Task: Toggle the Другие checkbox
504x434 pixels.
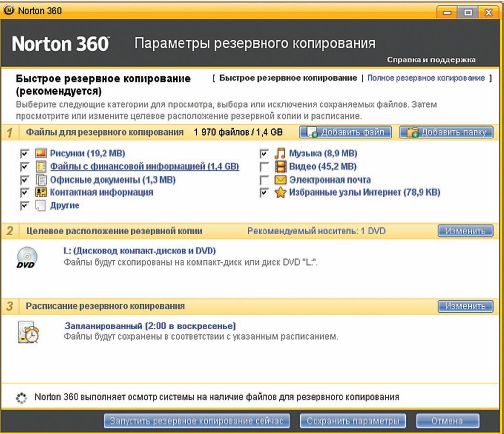Action: click(x=24, y=205)
